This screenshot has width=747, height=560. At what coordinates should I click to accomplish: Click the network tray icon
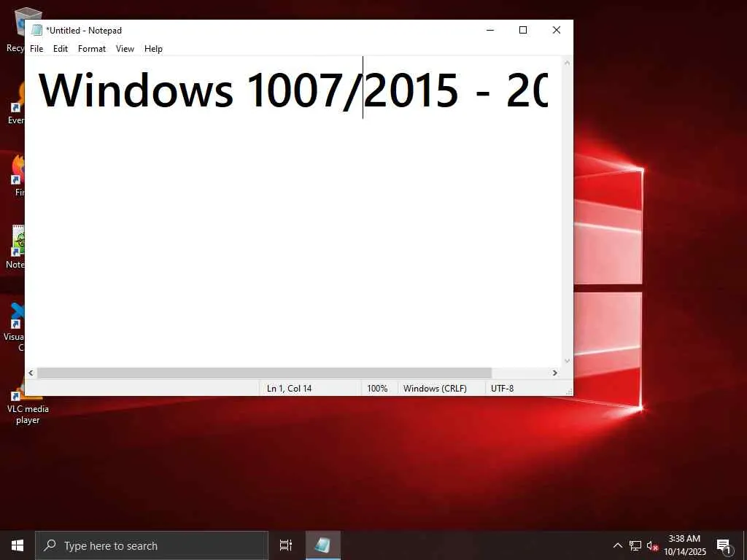635,545
